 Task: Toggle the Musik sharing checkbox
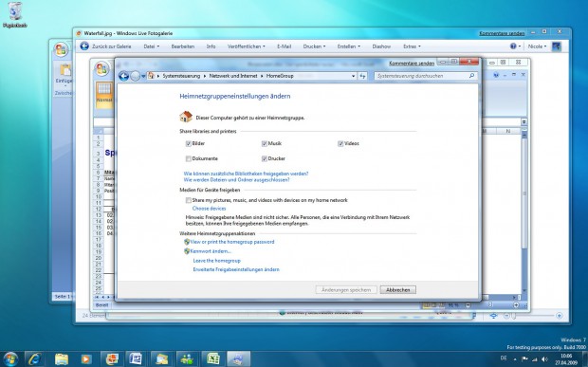[265, 143]
